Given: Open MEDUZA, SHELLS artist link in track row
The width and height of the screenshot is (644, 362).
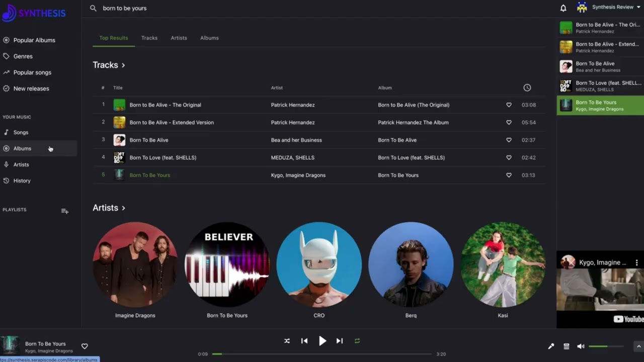Looking at the screenshot, I should [x=293, y=158].
